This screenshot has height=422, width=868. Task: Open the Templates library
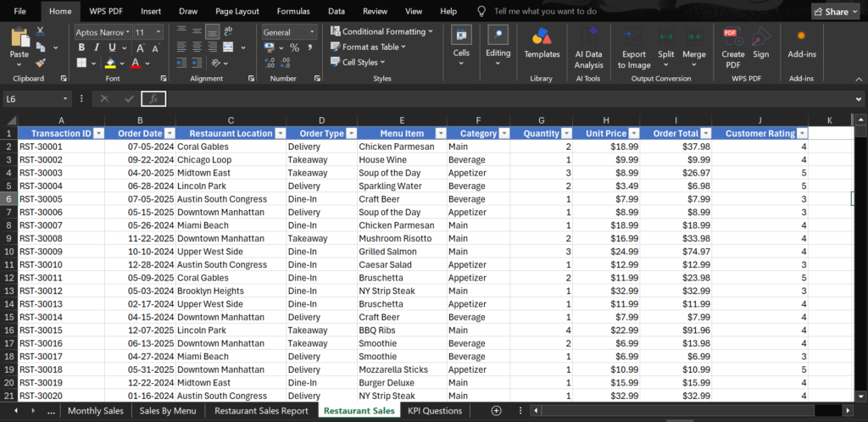pos(542,43)
